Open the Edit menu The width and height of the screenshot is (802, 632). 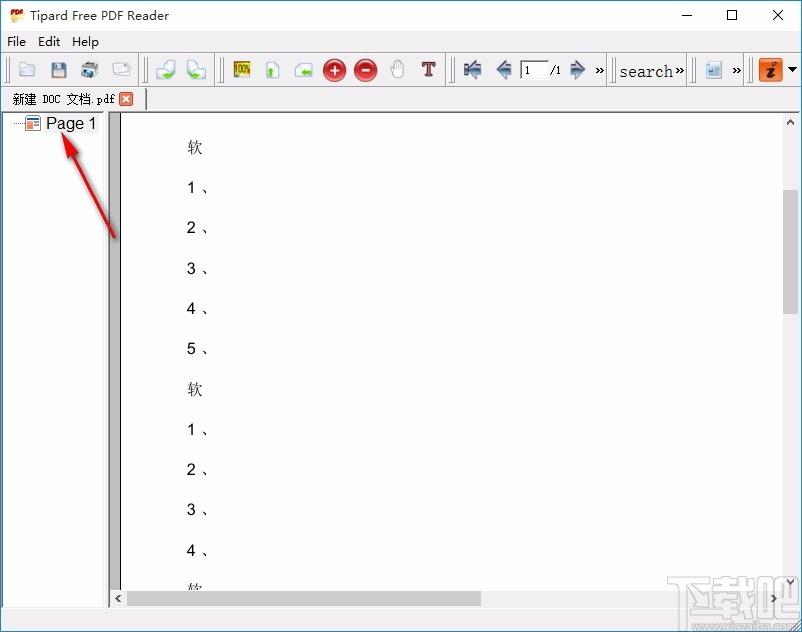(x=49, y=41)
